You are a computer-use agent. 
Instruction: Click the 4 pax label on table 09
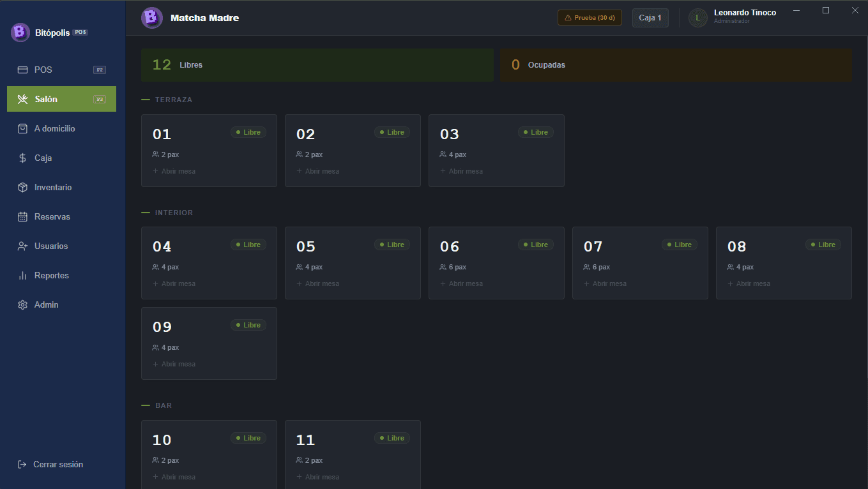(170, 347)
